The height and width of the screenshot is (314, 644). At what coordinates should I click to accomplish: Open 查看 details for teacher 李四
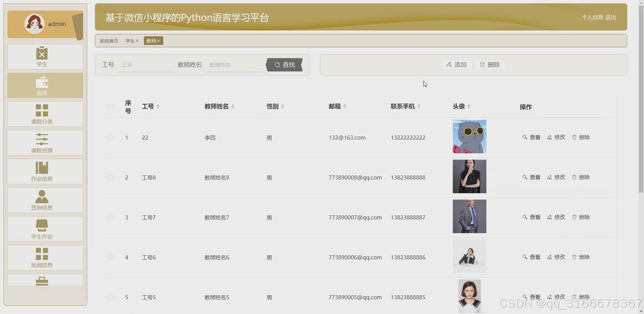pos(532,137)
